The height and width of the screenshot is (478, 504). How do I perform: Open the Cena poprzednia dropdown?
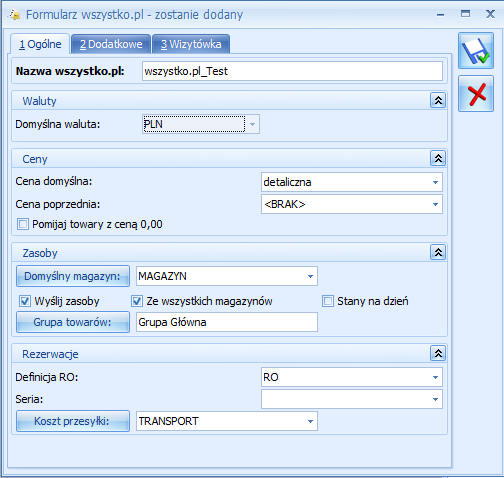(x=435, y=204)
